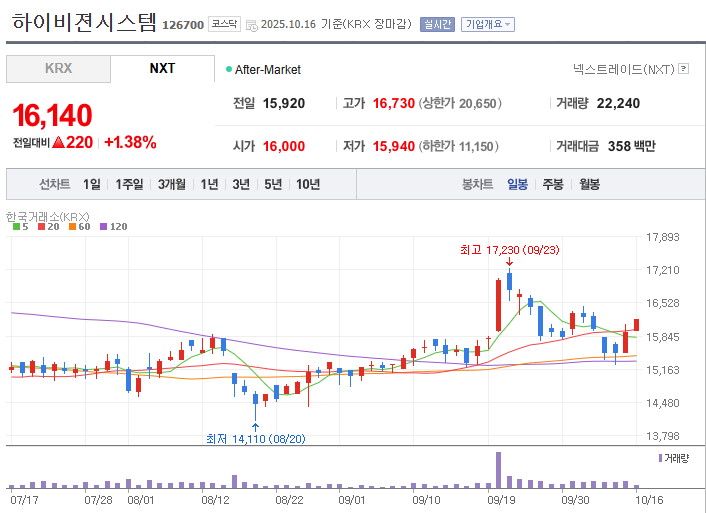
Task: Switch to the KRX tab
Action: (x=58, y=68)
